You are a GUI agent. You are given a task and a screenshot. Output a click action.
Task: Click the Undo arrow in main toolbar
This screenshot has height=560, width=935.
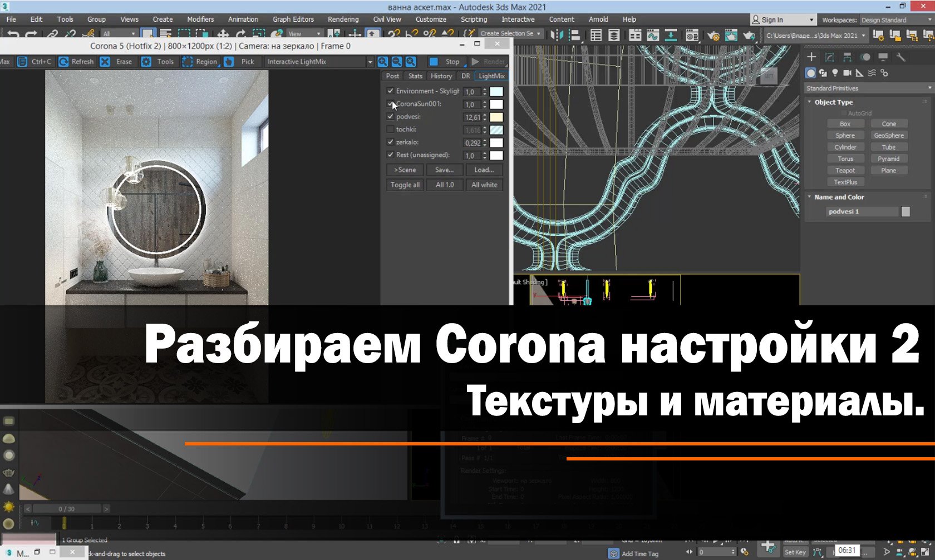(13, 34)
